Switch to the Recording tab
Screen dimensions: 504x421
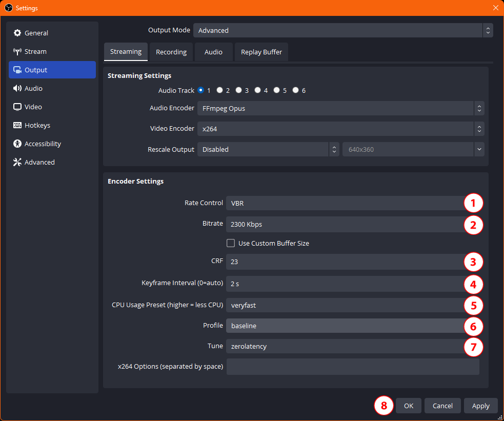pos(171,52)
